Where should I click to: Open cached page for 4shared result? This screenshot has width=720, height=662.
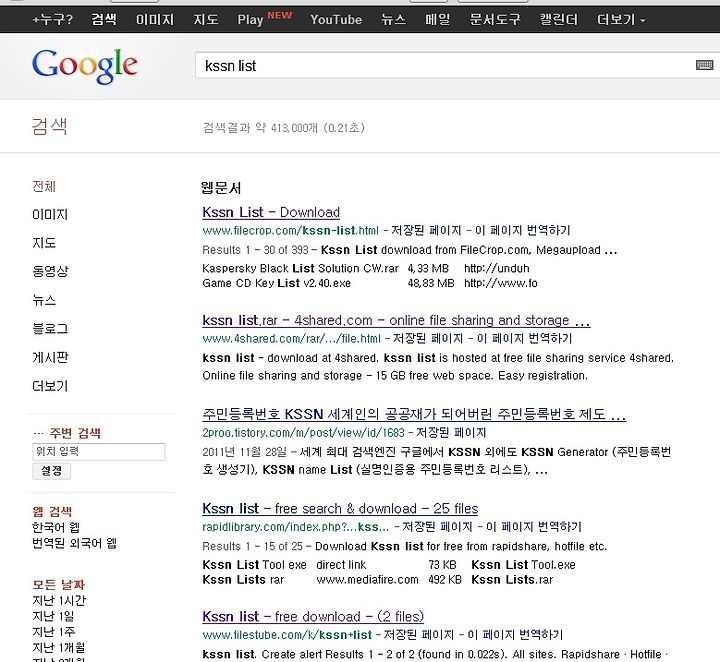(428, 339)
